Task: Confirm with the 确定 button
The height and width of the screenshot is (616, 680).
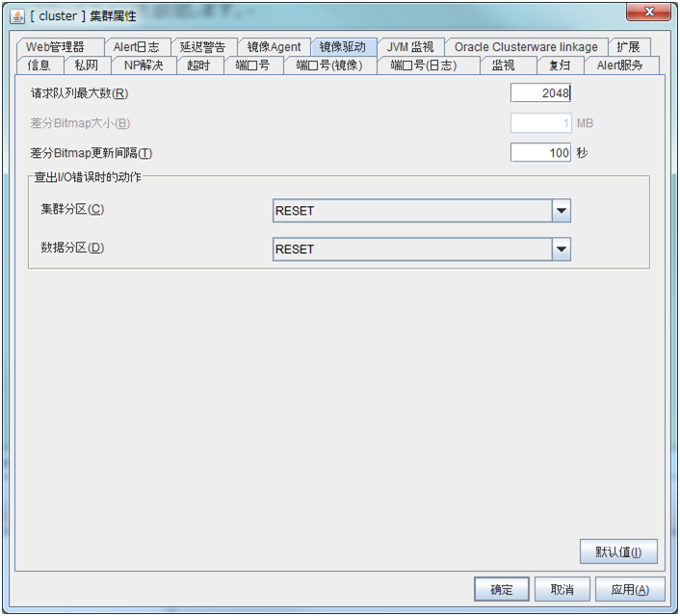Action: [x=502, y=590]
